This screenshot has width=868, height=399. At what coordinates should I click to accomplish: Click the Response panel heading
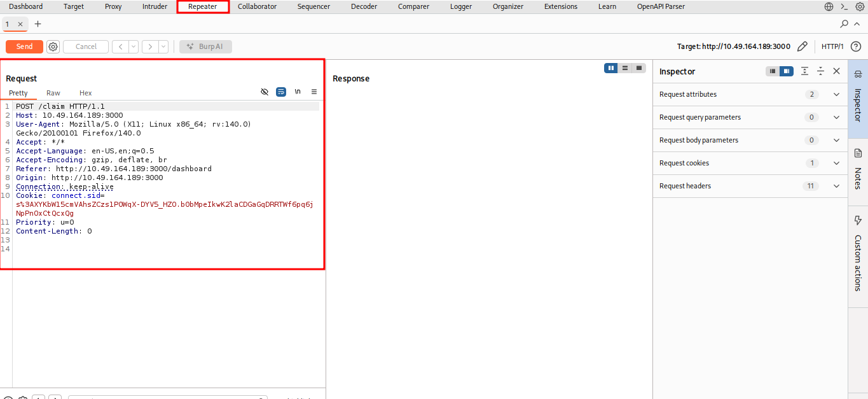[351, 78]
